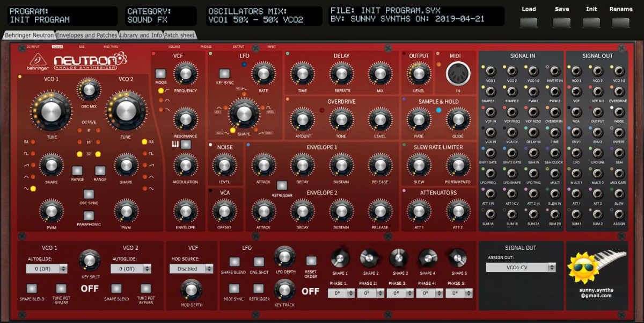Toggle the VCO 2 TUNE POT BYPASS button
The height and width of the screenshot is (323, 644).
coord(145,288)
